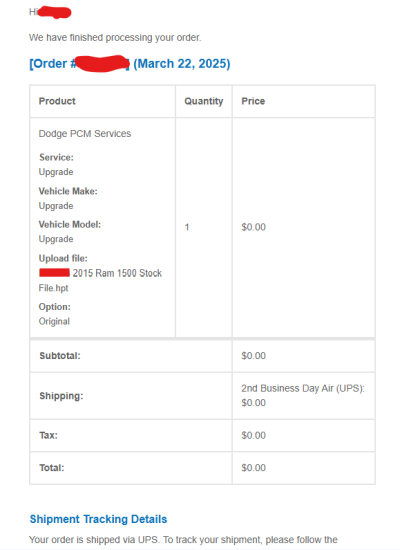This screenshot has width=400, height=550.
Task: Select the Total $0.00 amount
Action: point(254,468)
